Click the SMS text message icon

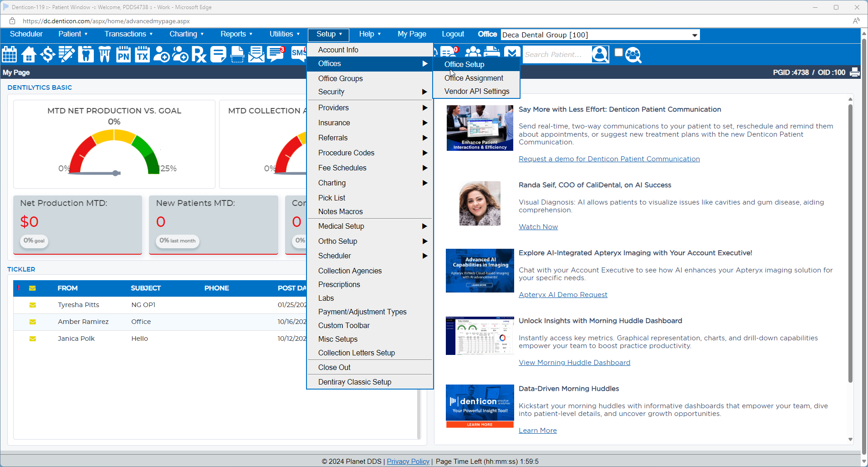pyautogui.click(x=298, y=54)
